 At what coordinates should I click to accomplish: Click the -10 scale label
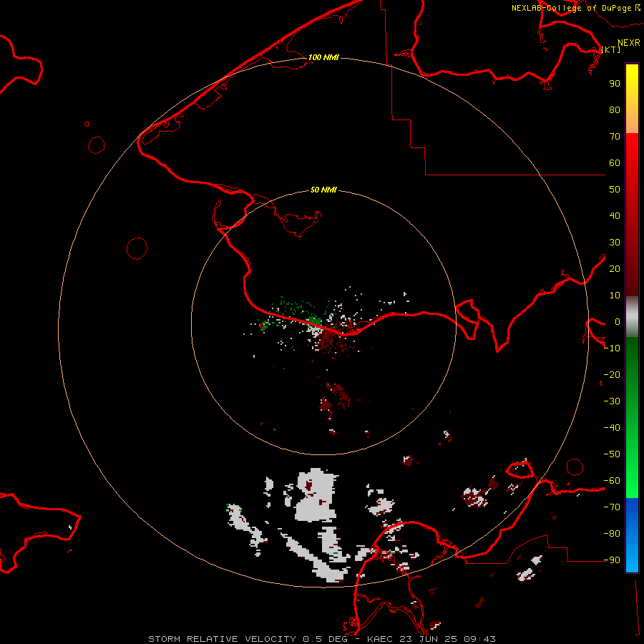612,348
